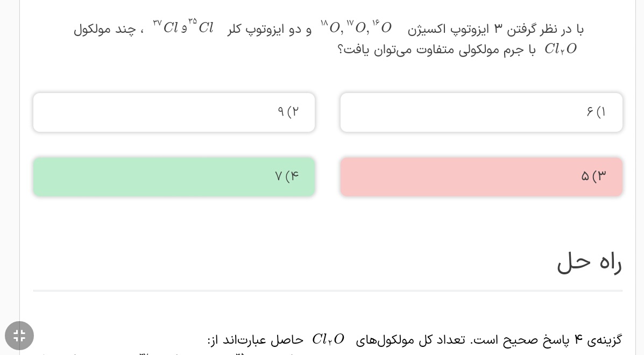Select the green answer option 4
Viewport: 644px width, 355px height.
[174, 176]
